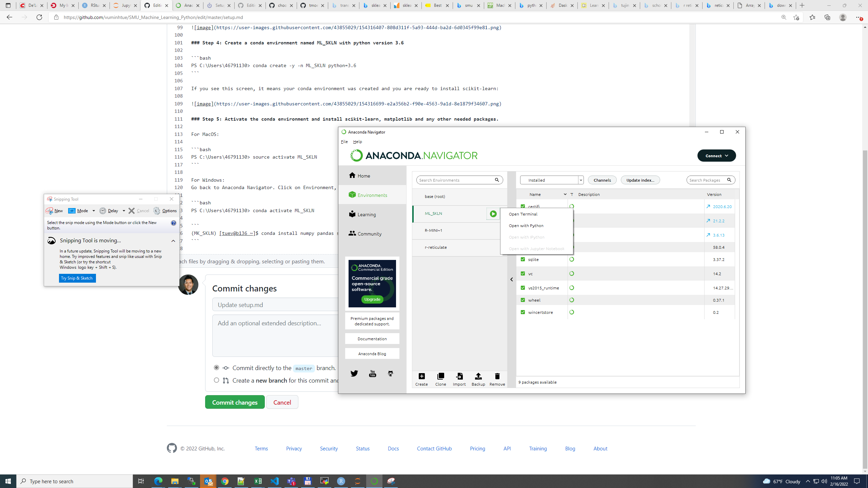This screenshot has height=488, width=868.
Task: Click Upgrade in Anaconda Commercial ad
Action: pos(372,299)
